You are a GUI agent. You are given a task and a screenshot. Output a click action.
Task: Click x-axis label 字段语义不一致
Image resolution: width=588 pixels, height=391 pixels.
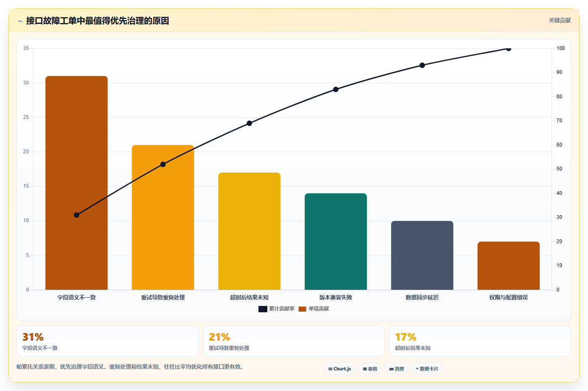(x=76, y=297)
